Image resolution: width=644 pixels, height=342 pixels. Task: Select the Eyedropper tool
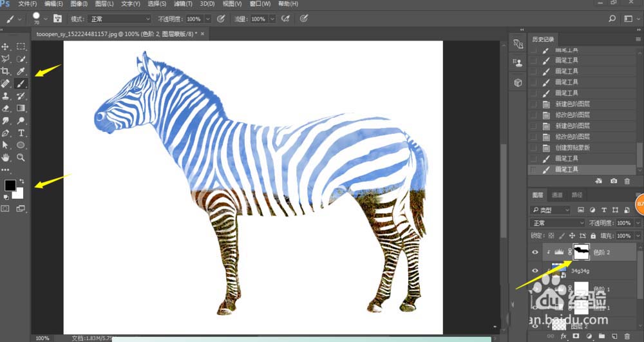21,71
